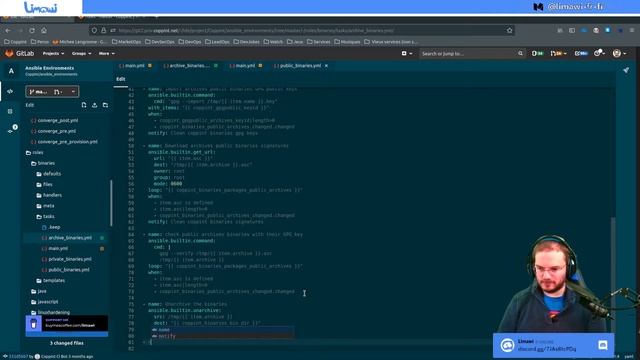Bookmark this page with the star icon

coord(509,30)
